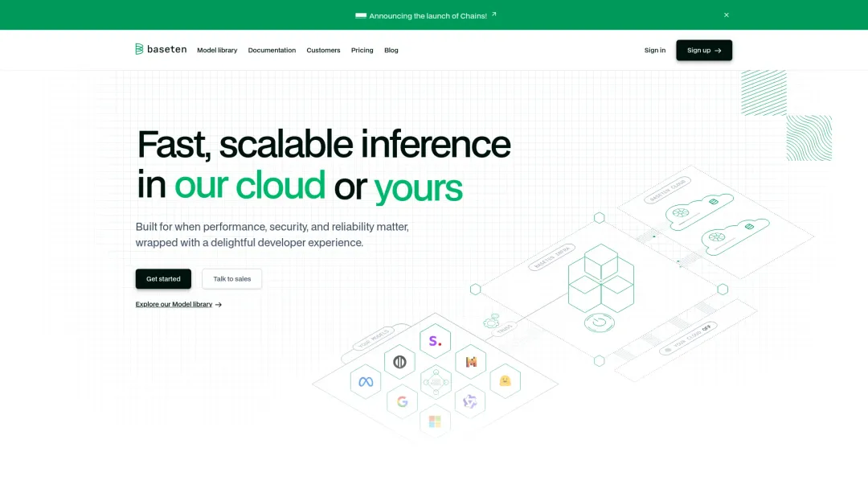Viewport: 868px width, 489px height.
Task: View the Pricing page
Action: tap(362, 51)
